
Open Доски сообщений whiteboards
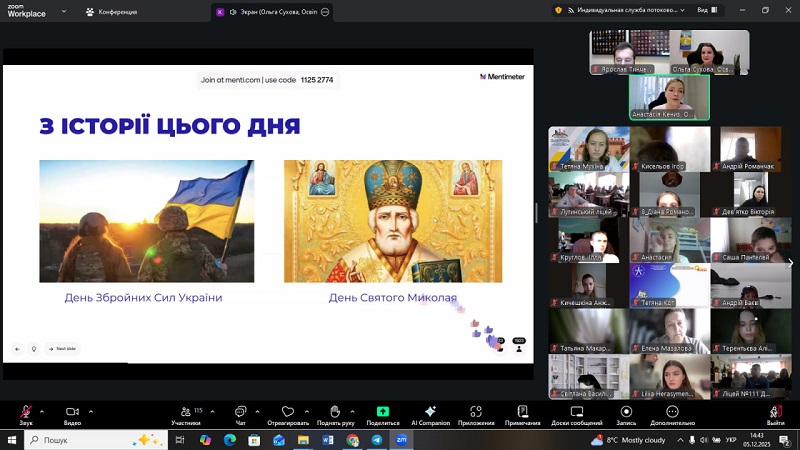click(575, 414)
